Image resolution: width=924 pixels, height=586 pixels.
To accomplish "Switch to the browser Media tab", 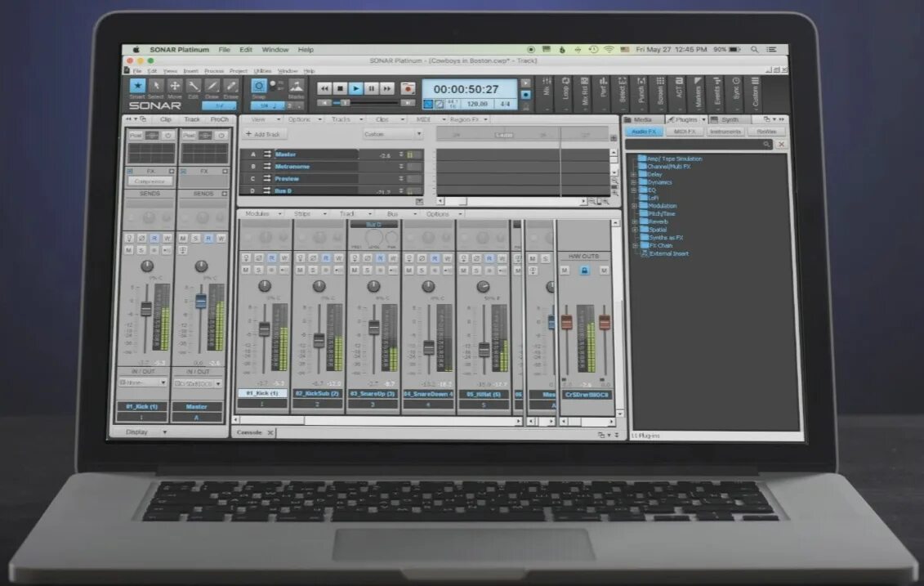I will click(643, 119).
